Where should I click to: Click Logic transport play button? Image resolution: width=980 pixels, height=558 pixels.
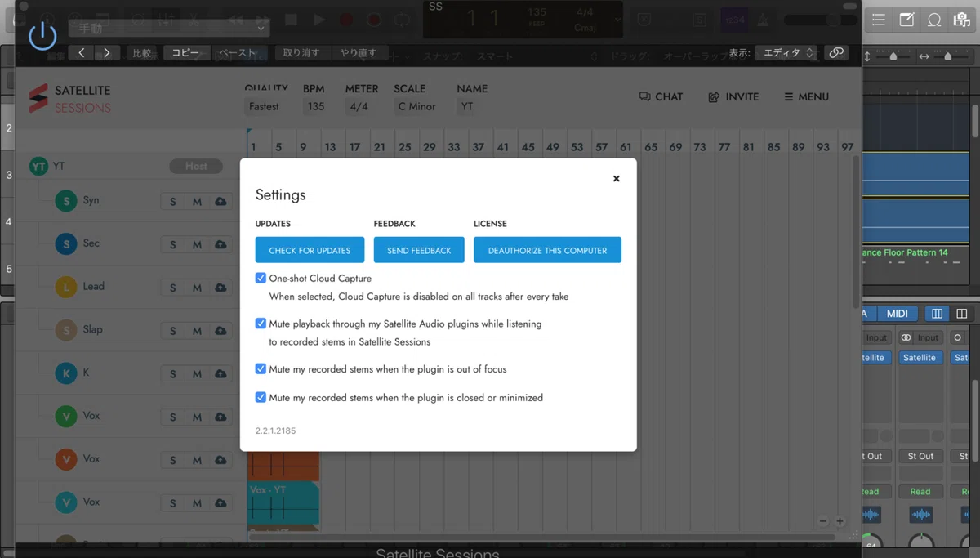319,20
